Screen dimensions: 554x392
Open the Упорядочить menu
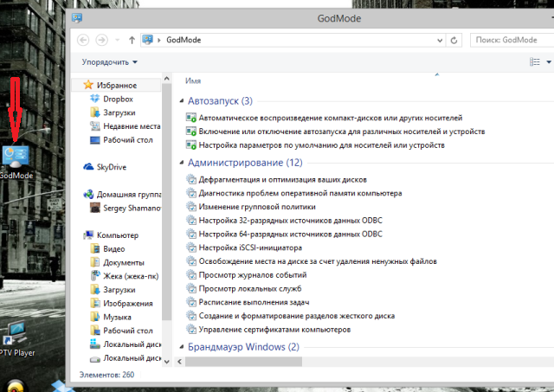110,62
